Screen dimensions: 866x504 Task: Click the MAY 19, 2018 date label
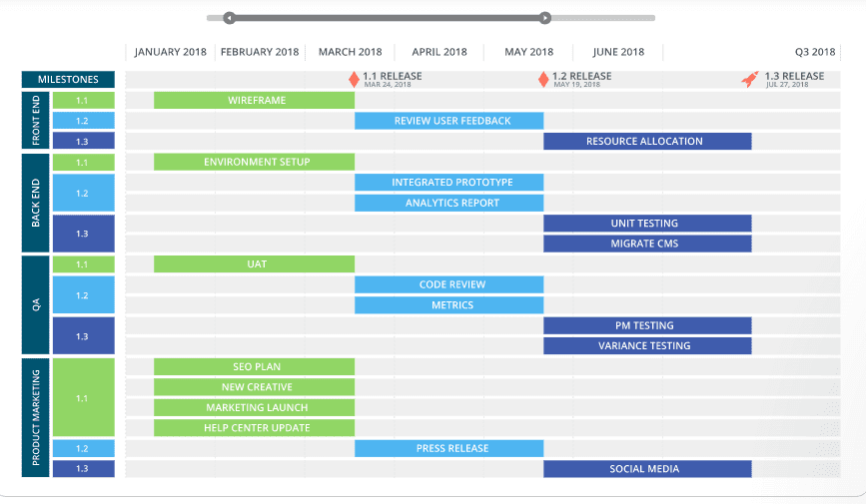tap(576, 85)
